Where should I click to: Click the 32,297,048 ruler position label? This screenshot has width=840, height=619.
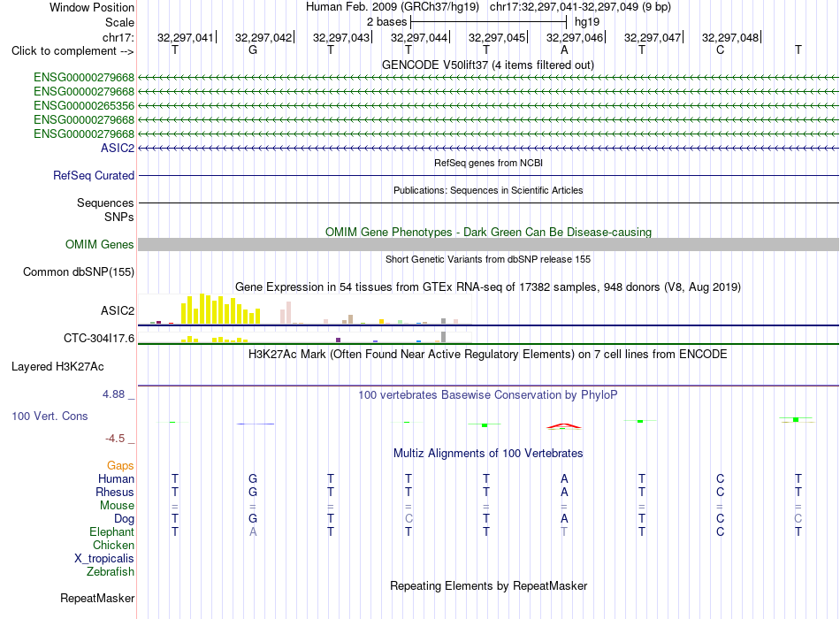coord(730,37)
